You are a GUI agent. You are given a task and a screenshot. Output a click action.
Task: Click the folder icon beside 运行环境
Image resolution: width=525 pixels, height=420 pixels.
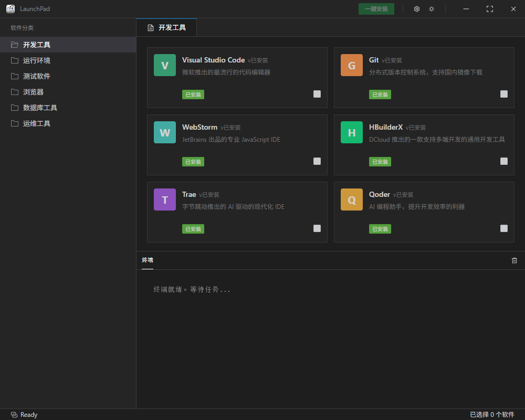coord(14,60)
